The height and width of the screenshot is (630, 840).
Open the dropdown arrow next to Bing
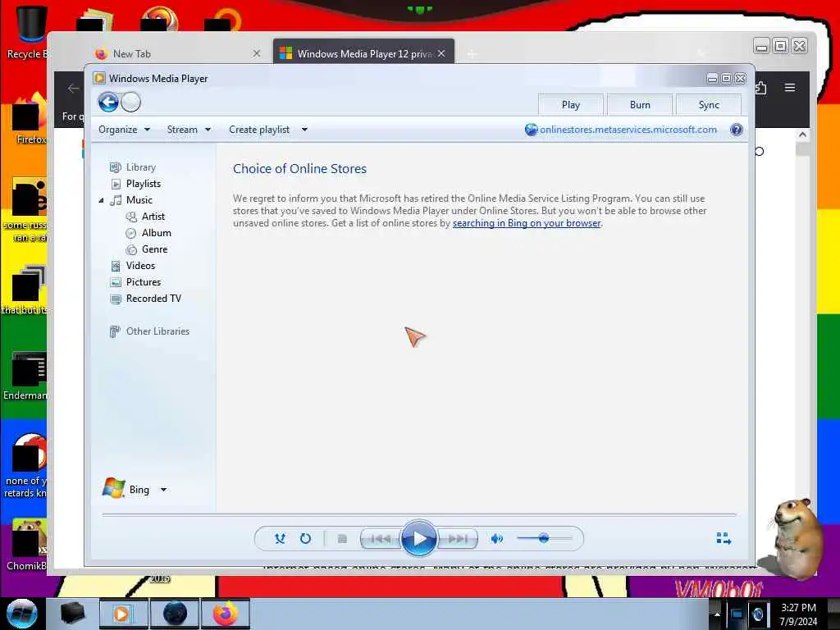tap(163, 490)
